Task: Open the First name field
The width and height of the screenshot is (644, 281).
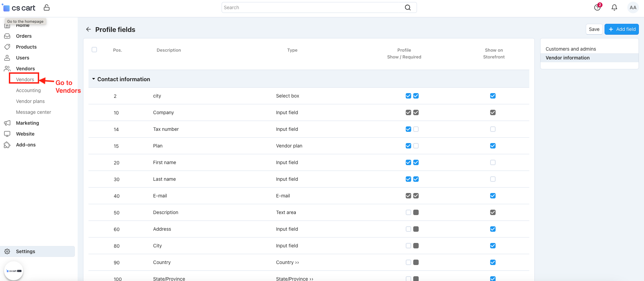Action: click(x=164, y=162)
